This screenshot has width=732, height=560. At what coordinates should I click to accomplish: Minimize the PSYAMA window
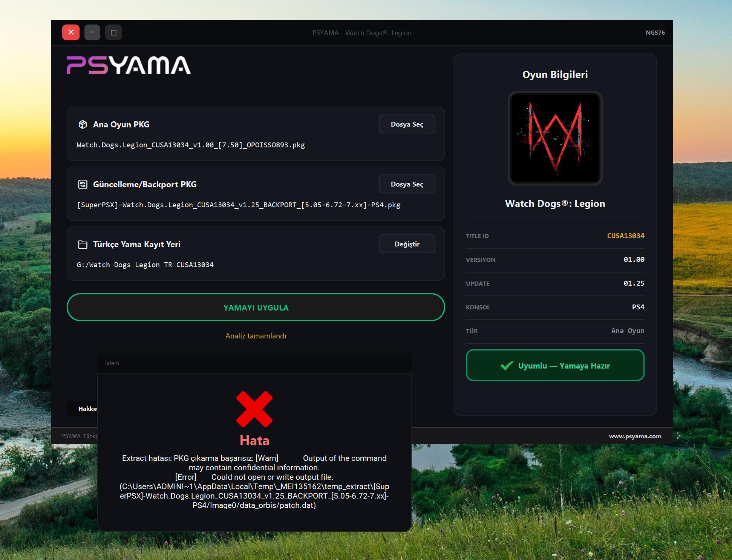pyautogui.click(x=92, y=32)
